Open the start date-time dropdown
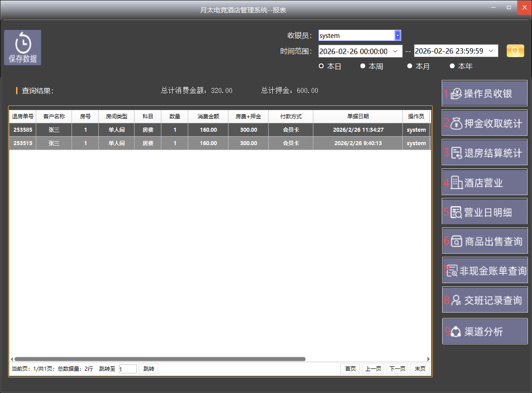532x393 pixels. [395, 51]
